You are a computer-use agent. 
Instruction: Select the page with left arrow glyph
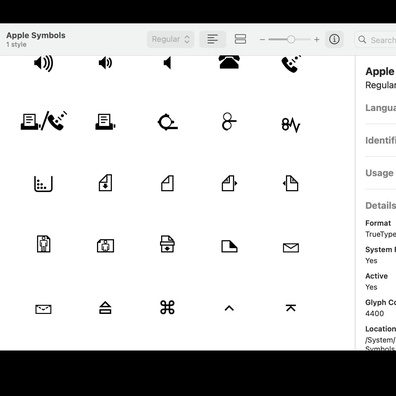[291, 183]
